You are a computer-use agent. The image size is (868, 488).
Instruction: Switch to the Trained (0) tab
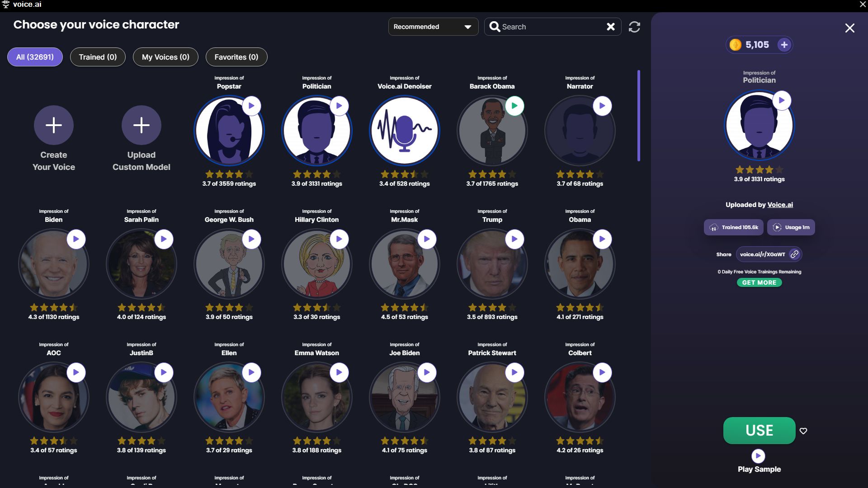(98, 57)
